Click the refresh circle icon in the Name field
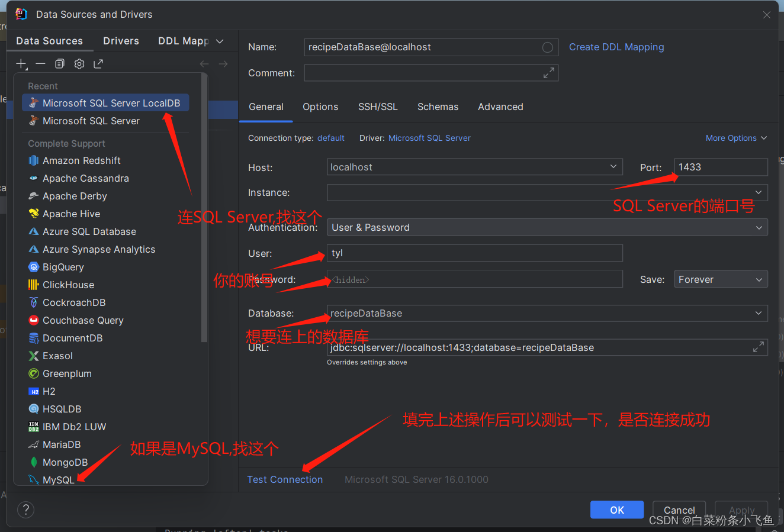Viewport: 784px width, 532px height. 547,47
